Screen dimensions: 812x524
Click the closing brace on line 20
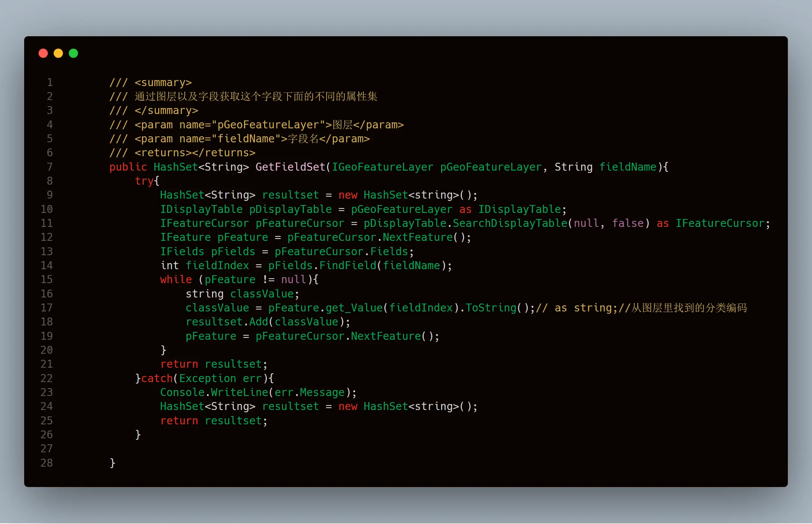click(x=163, y=350)
